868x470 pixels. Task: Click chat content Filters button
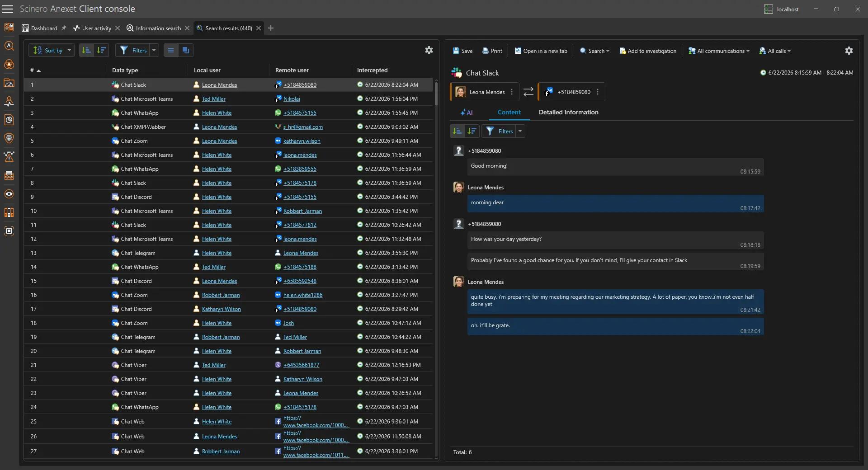(x=499, y=131)
